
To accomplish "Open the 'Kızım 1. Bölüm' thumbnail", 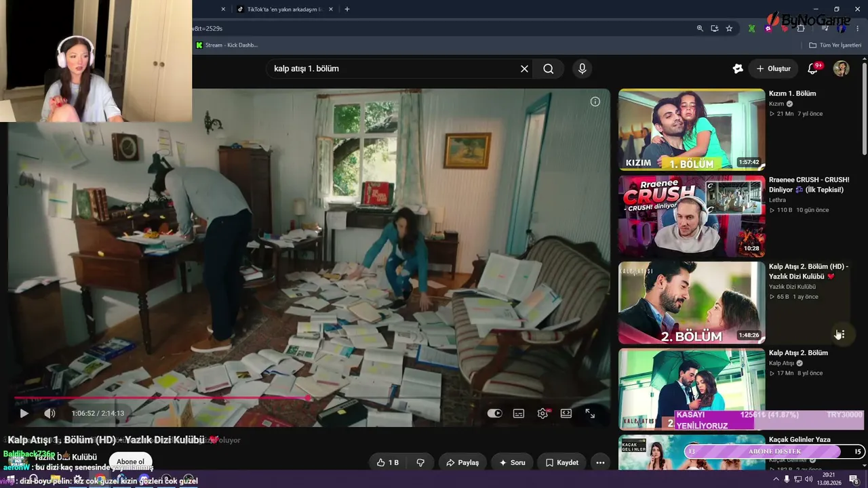I will 692,129.
